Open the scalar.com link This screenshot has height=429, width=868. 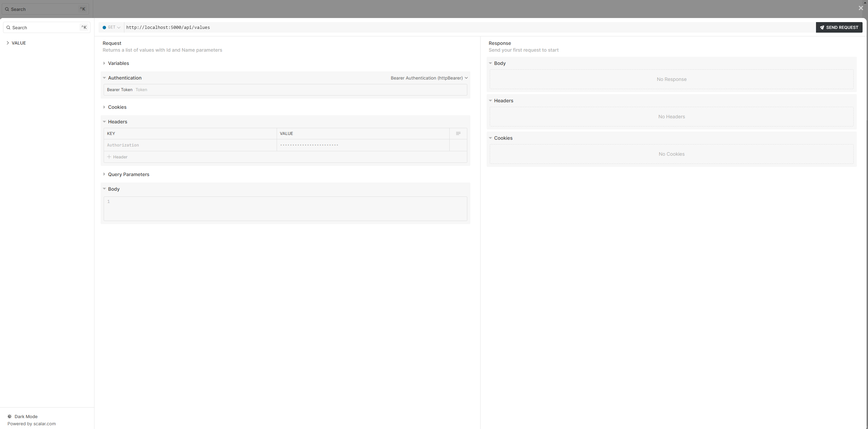[45, 424]
